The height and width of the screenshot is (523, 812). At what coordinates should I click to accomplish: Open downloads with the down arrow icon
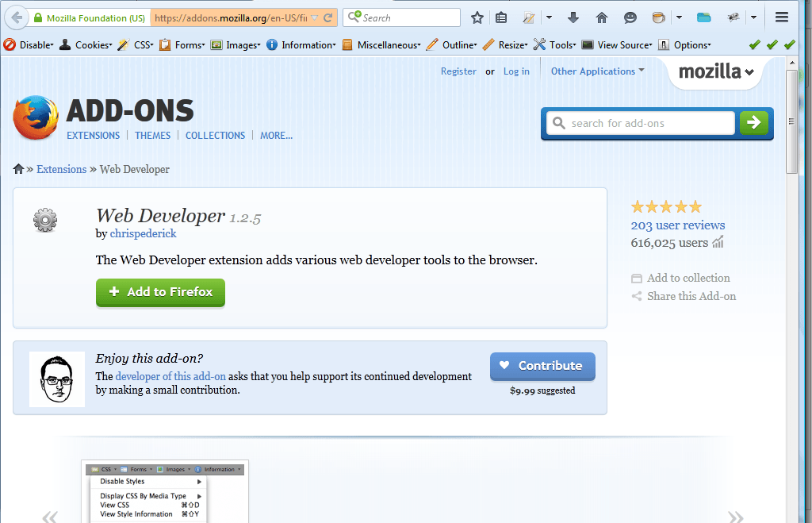[573, 18]
